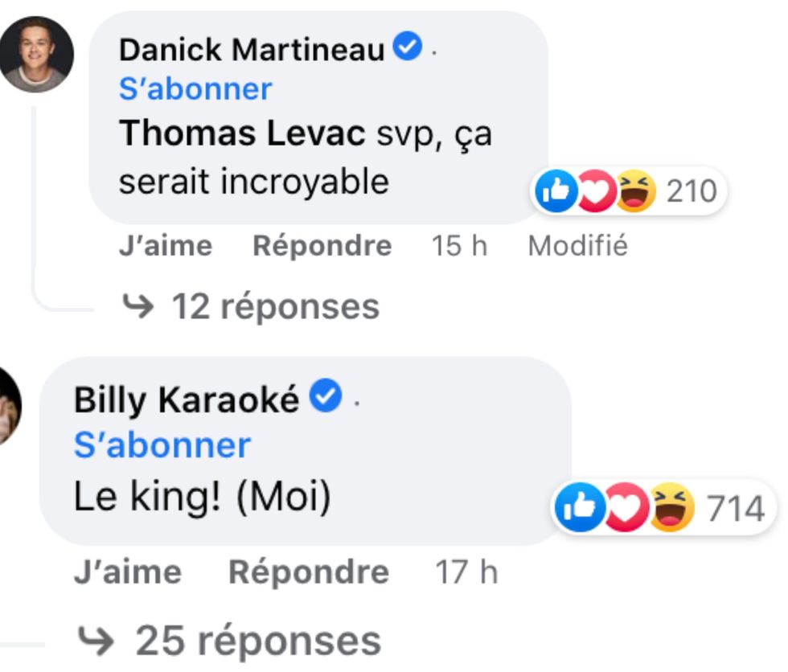The width and height of the screenshot is (788, 672).
Task: Click J'aime under Billy Karaoké's comment
Action: click(x=128, y=573)
